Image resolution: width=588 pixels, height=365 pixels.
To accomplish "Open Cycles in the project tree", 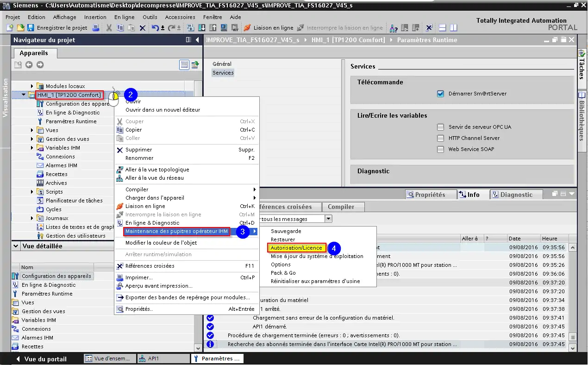I will 54,209.
